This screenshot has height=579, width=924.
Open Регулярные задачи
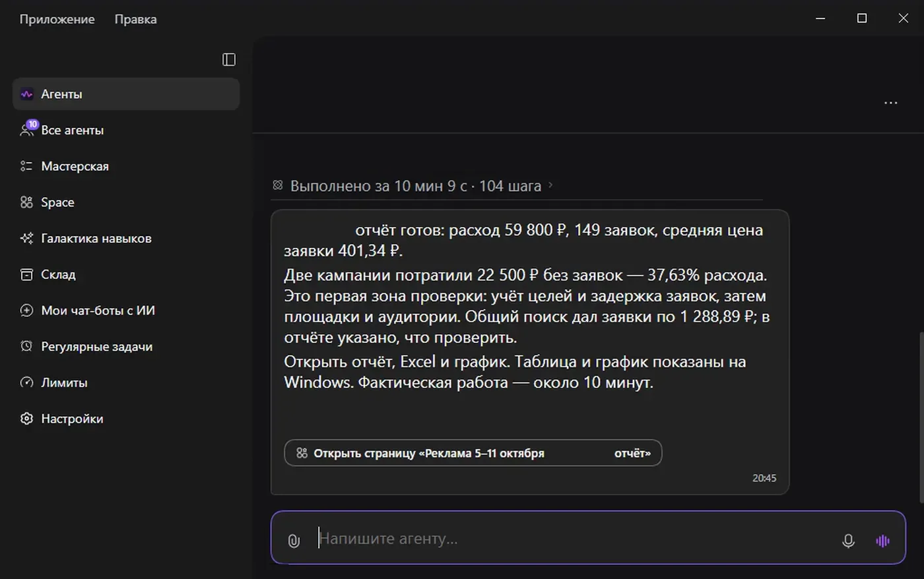(x=126, y=346)
